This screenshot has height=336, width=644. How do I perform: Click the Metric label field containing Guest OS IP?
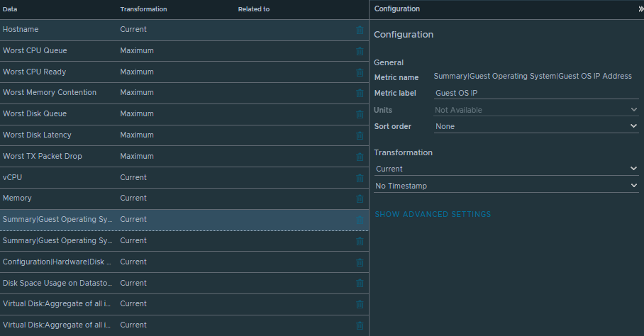536,93
